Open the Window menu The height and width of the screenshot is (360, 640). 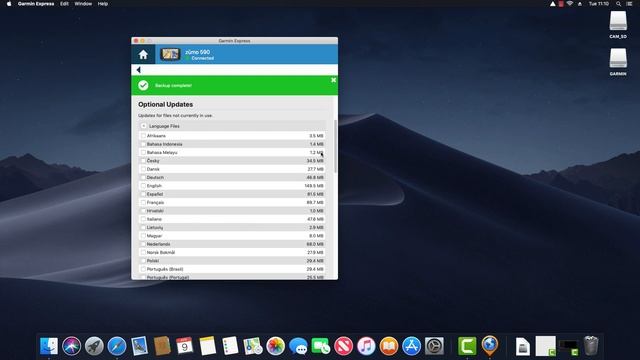point(83,4)
